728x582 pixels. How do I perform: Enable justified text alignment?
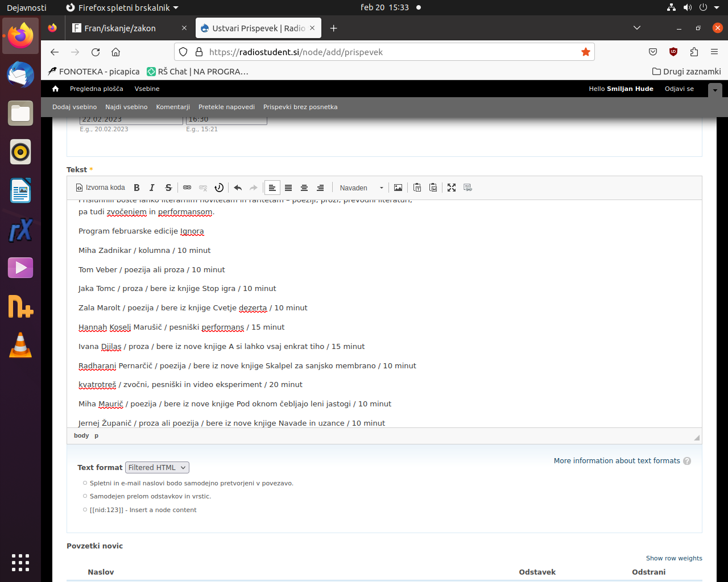288,188
